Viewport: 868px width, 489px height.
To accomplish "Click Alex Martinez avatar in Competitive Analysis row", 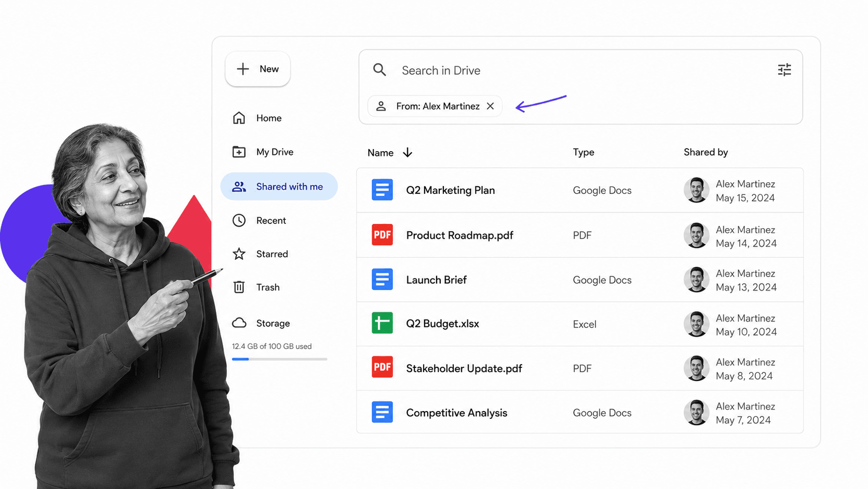I will coord(697,413).
